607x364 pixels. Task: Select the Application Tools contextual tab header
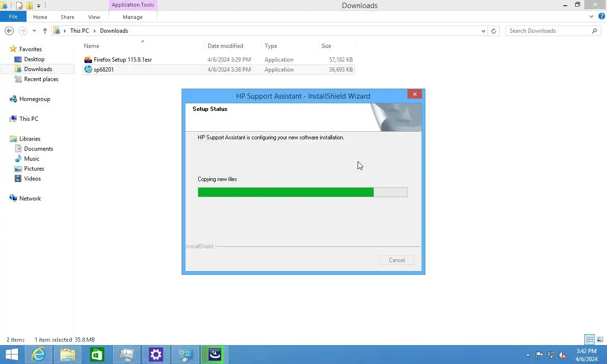(133, 5)
